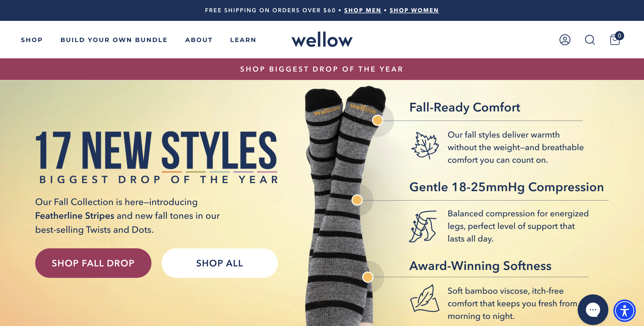This screenshot has height=326, width=644.
Task: Click the Shop Fall Drop button
Action: [93, 263]
